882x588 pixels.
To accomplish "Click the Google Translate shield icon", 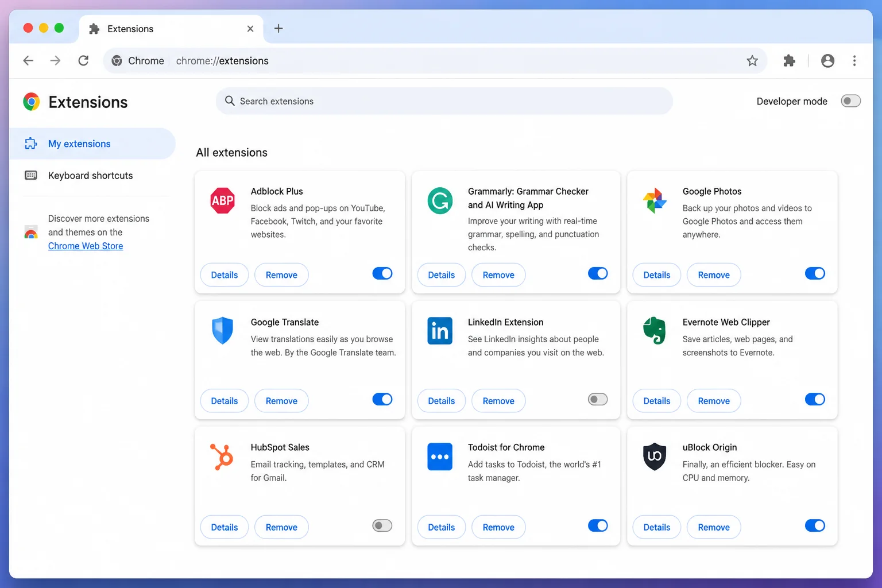I will (x=223, y=330).
